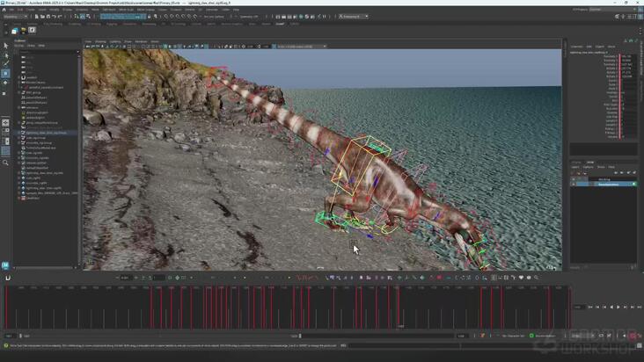Select by object type mode icon
The height and width of the screenshot is (362, 644).
point(82,17)
